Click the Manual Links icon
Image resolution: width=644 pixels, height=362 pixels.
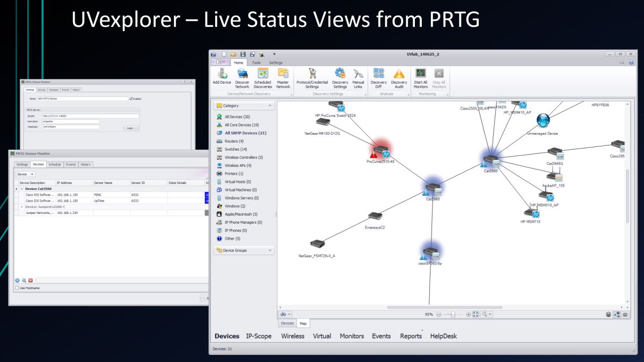coord(358,78)
